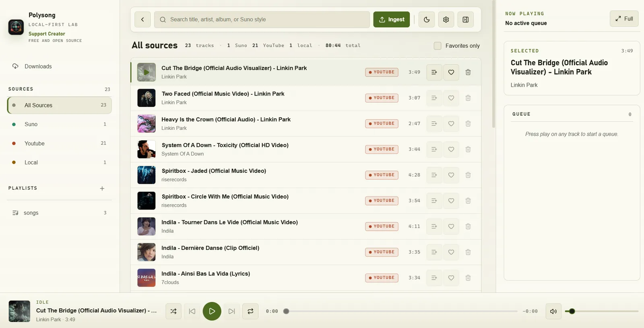Select the All Sources filter
The width and height of the screenshot is (644, 328).
click(59, 105)
